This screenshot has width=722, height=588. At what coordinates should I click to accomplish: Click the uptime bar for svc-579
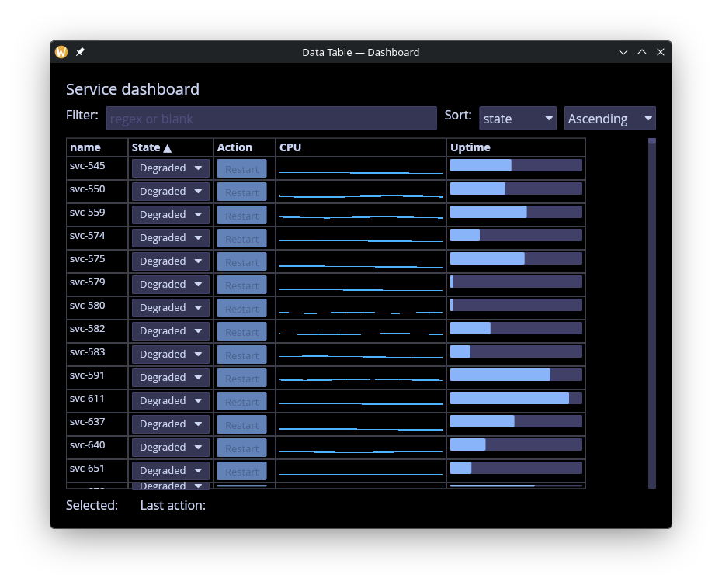(516, 282)
